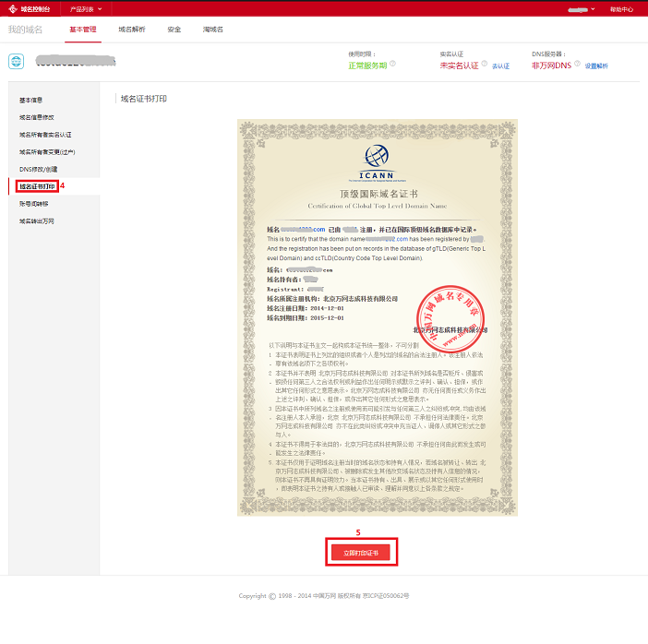This screenshot has width=648, height=644.
Task: Click the domain certificate preview image
Action: point(377,316)
